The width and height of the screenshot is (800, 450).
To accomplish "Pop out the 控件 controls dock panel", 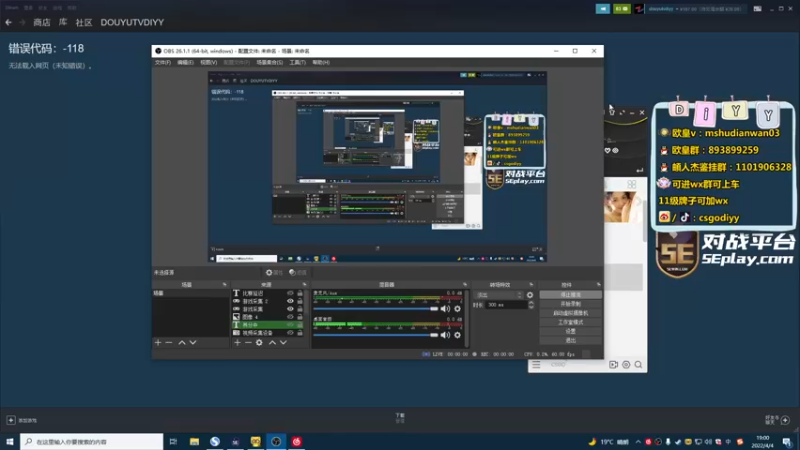I will click(x=598, y=285).
